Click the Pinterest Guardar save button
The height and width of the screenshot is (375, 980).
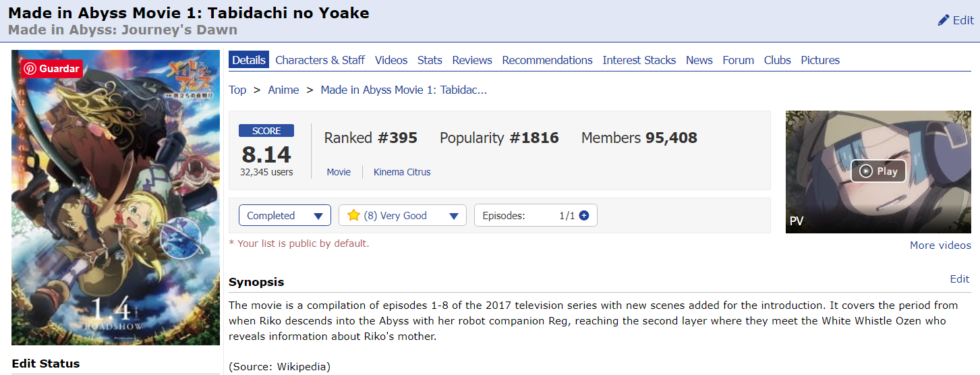52,69
